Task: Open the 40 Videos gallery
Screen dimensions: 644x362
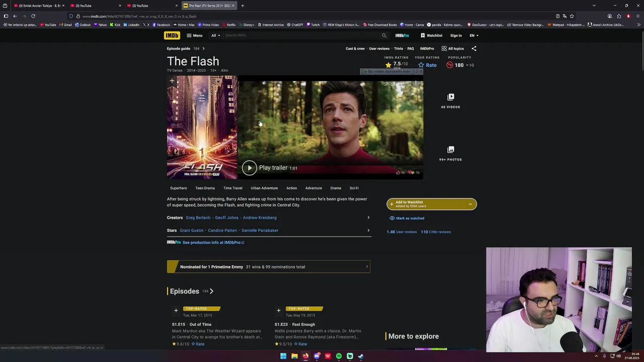Action: pos(450,101)
